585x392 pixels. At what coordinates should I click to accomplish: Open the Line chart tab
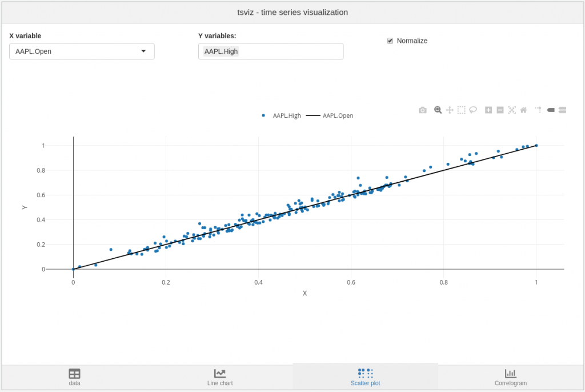coord(220,377)
